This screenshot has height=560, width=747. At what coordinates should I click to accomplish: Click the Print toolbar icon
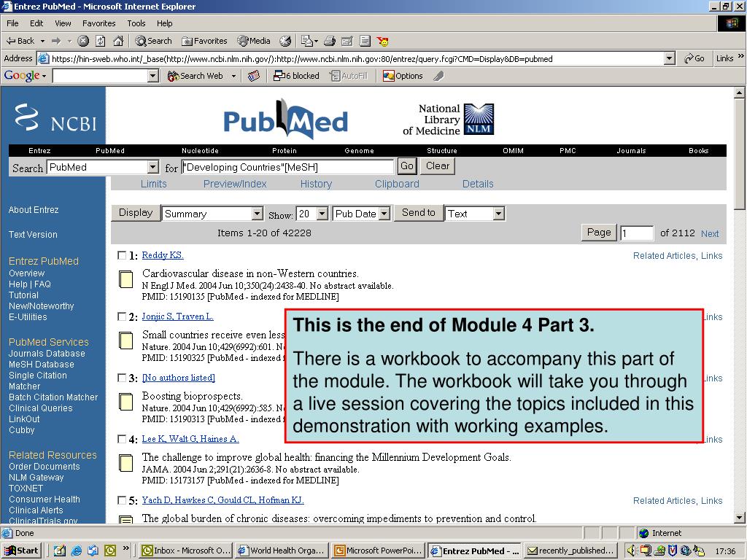330,41
